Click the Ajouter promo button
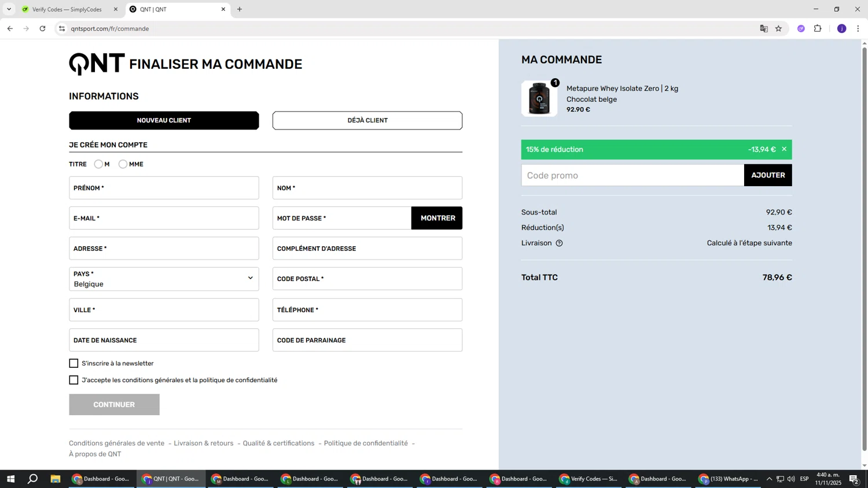The width and height of the screenshot is (868, 488). click(768, 175)
